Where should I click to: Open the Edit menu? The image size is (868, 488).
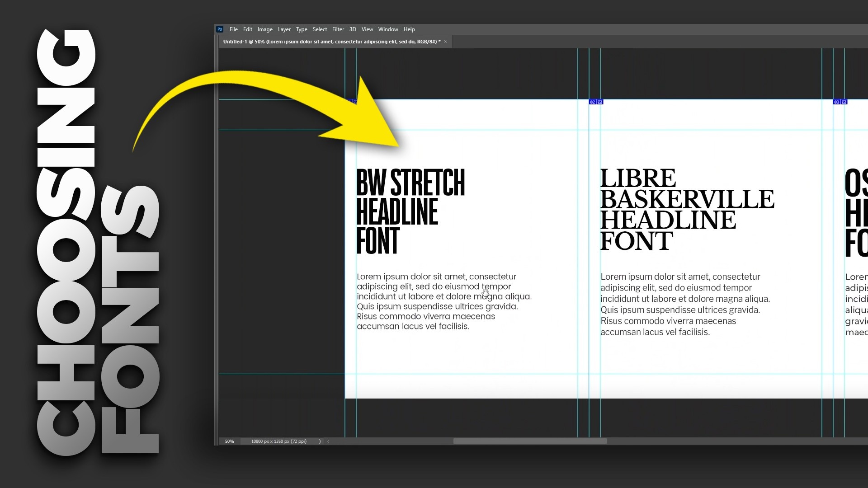(x=247, y=29)
